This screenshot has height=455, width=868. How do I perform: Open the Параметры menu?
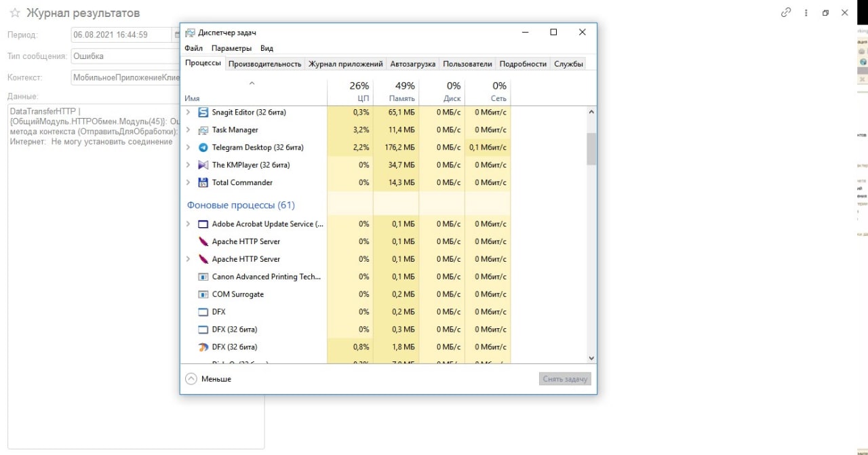pos(231,48)
